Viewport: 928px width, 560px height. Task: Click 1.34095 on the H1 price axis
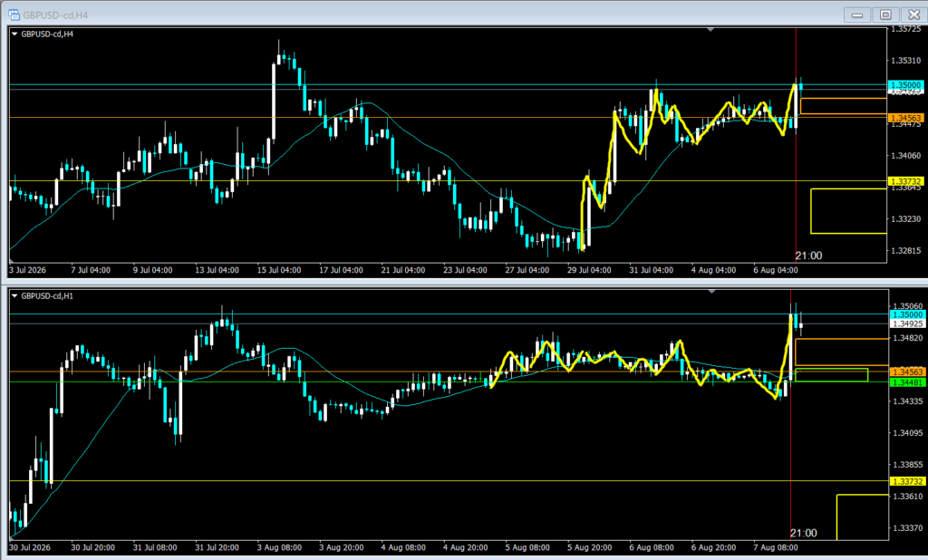[907, 433]
